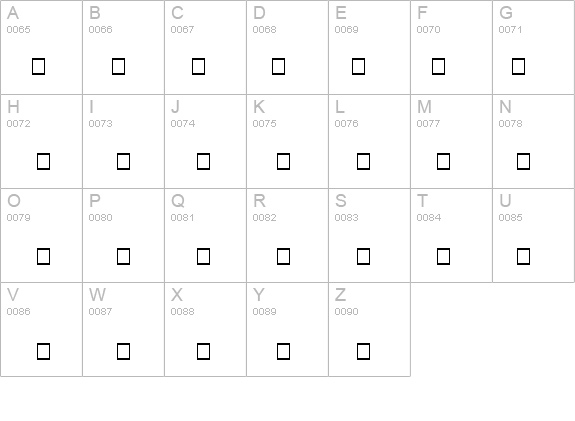Select the letter O label

[14, 201]
